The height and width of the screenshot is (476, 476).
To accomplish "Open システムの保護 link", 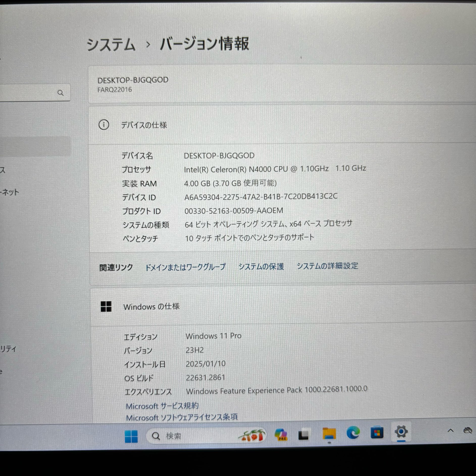I will pyautogui.click(x=261, y=266).
